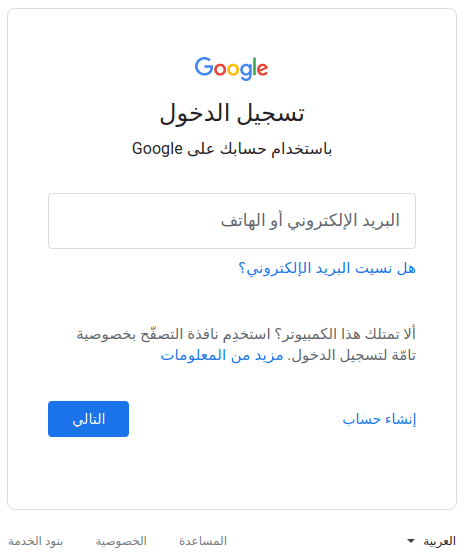Click the باستخدام حسابك على Google subtitle
The width and height of the screenshot is (469, 558).
(232, 149)
